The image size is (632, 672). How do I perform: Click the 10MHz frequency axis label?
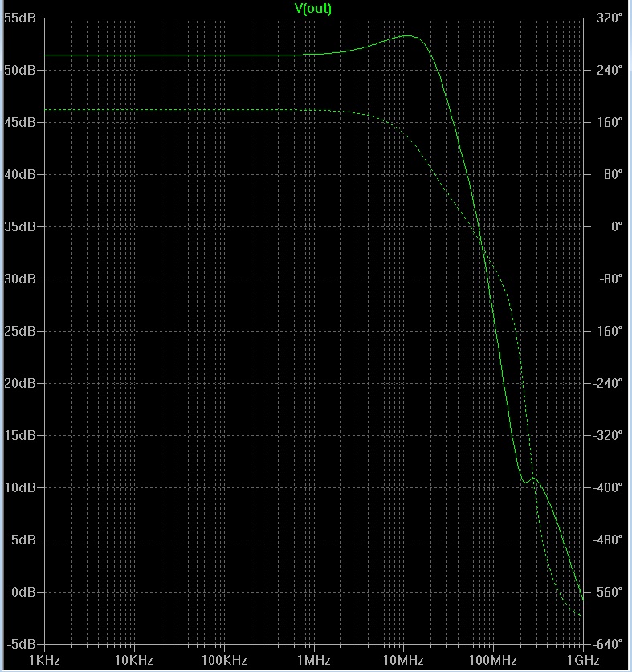403,660
